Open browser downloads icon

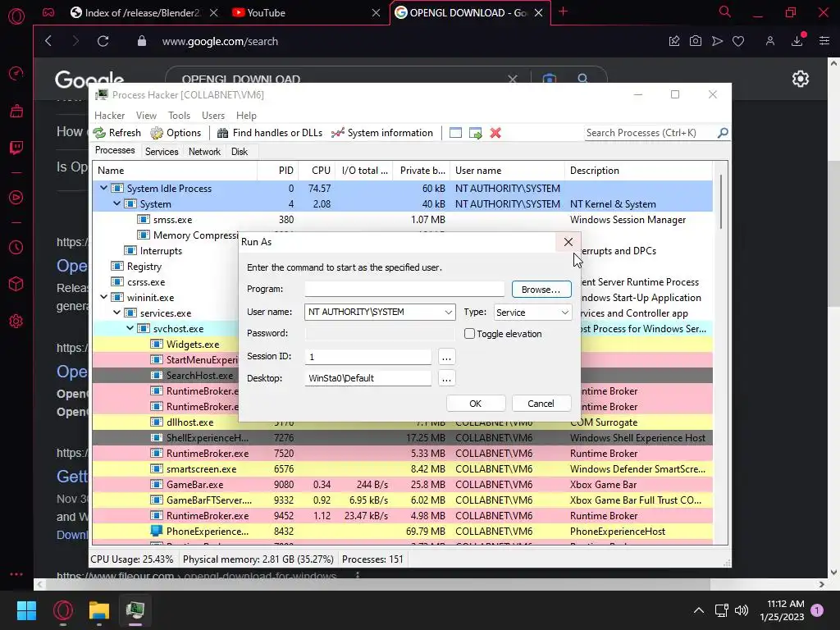click(797, 41)
